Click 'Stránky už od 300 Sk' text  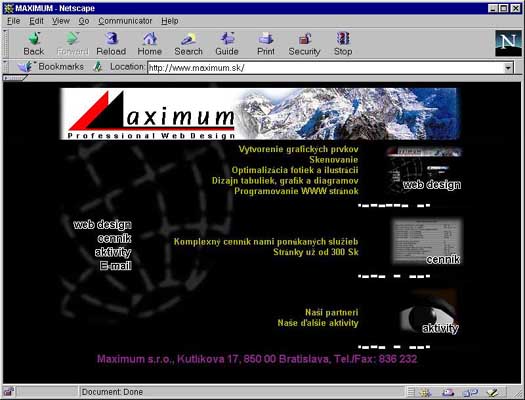[x=316, y=252]
